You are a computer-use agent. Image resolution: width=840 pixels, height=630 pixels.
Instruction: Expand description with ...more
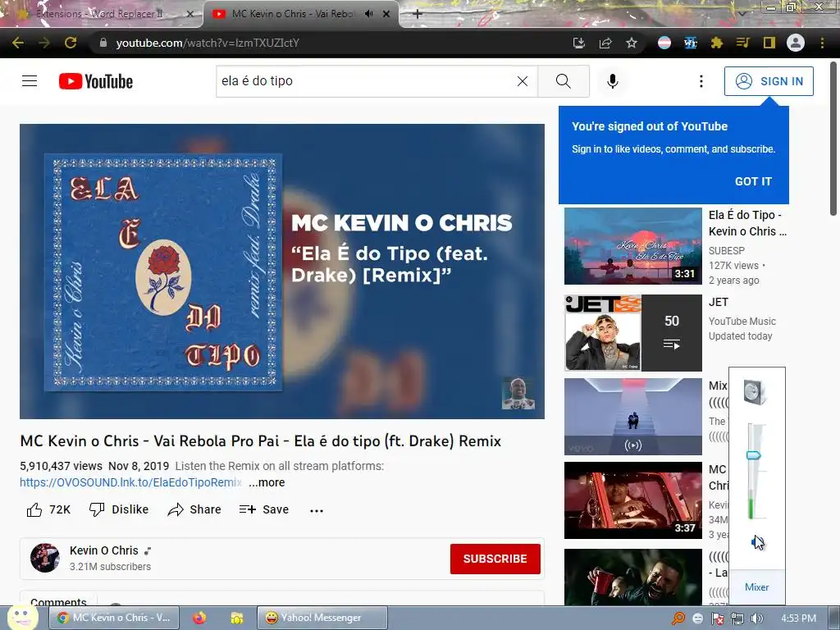pos(267,482)
